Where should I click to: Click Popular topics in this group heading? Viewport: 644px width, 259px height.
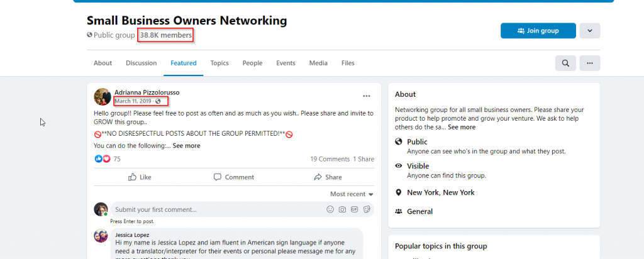tap(441, 246)
